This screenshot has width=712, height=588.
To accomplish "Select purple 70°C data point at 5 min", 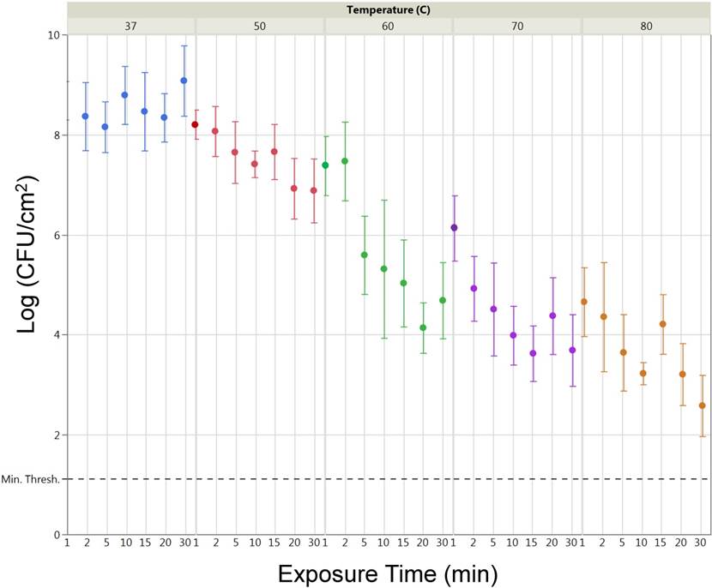I will [x=493, y=309].
